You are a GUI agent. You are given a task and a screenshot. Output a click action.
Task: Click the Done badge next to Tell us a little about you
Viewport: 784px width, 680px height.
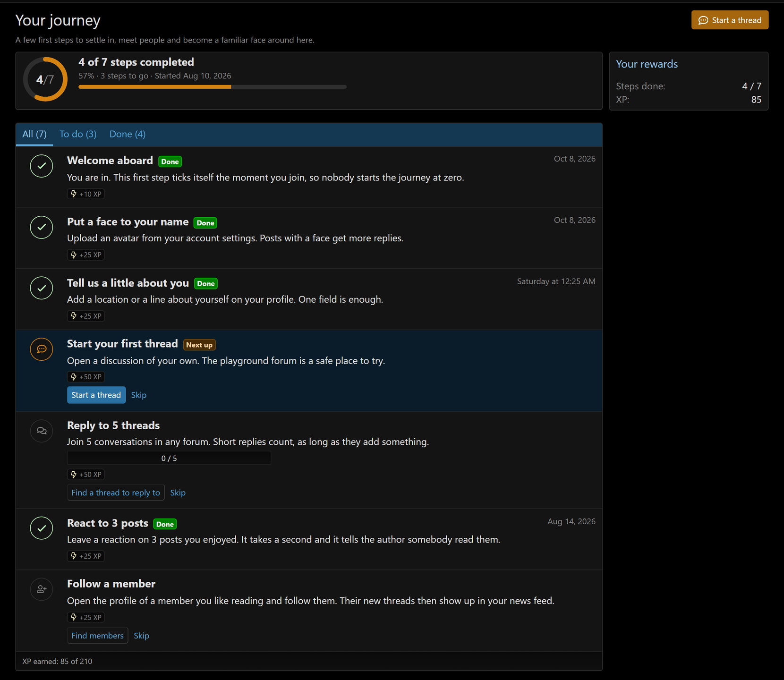click(x=206, y=283)
